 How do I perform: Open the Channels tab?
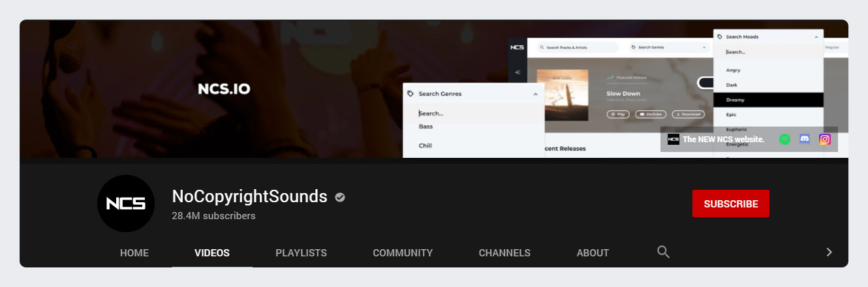(504, 253)
